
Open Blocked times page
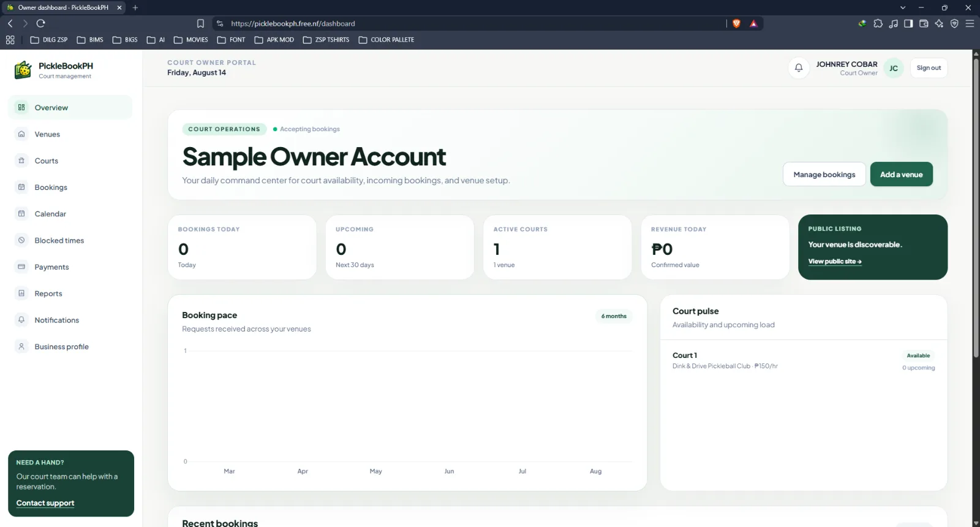tap(70, 240)
